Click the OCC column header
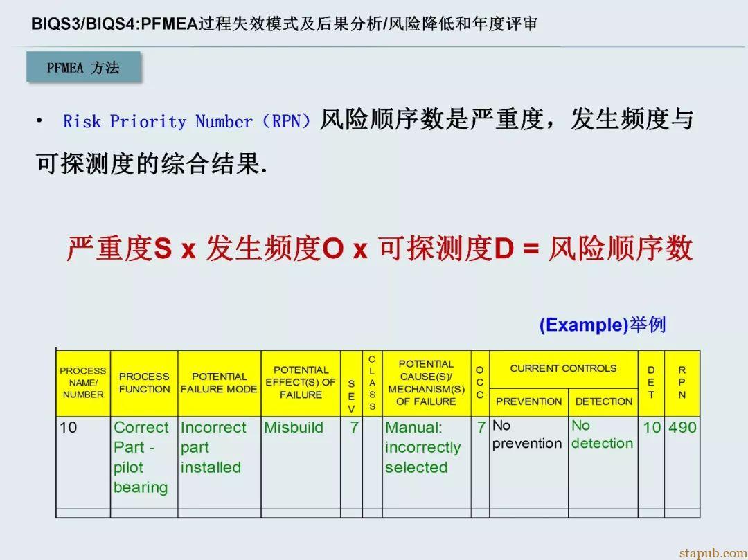 pyautogui.click(x=480, y=383)
